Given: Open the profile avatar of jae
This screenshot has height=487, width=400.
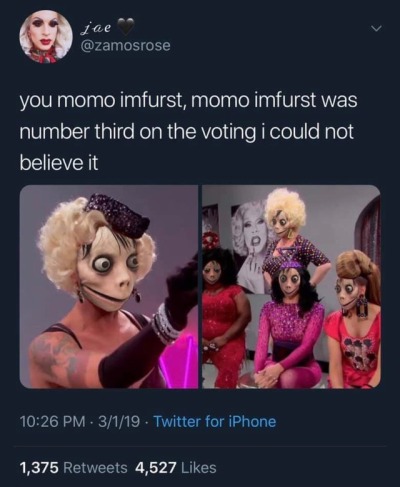Looking at the screenshot, I should pos(46,38).
